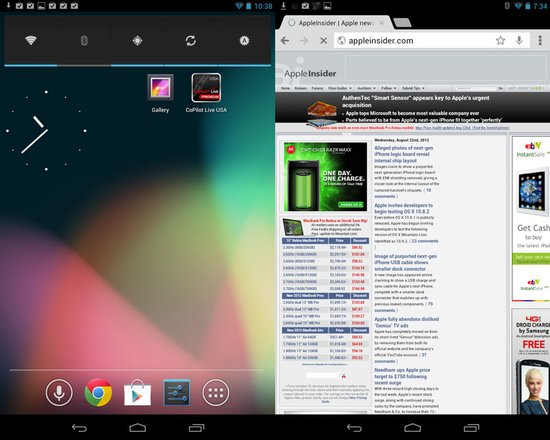Launch Chrome from the dock
This screenshot has width=550, height=440.
click(98, 392)
